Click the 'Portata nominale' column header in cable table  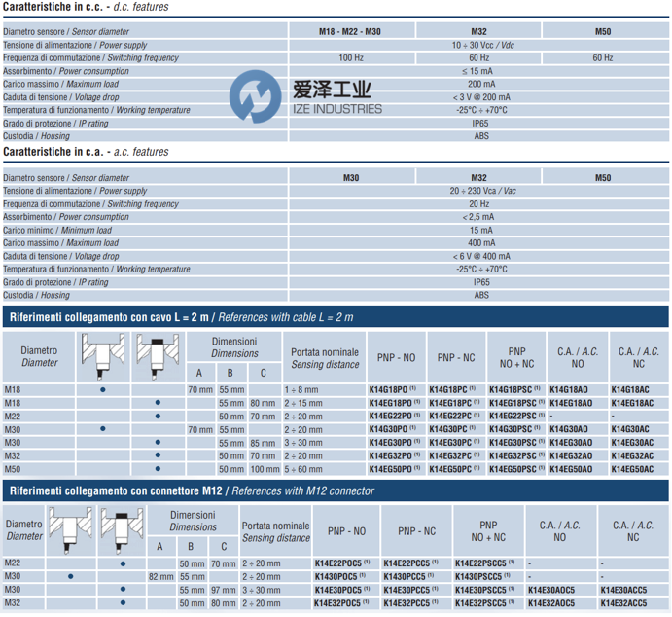324,357
